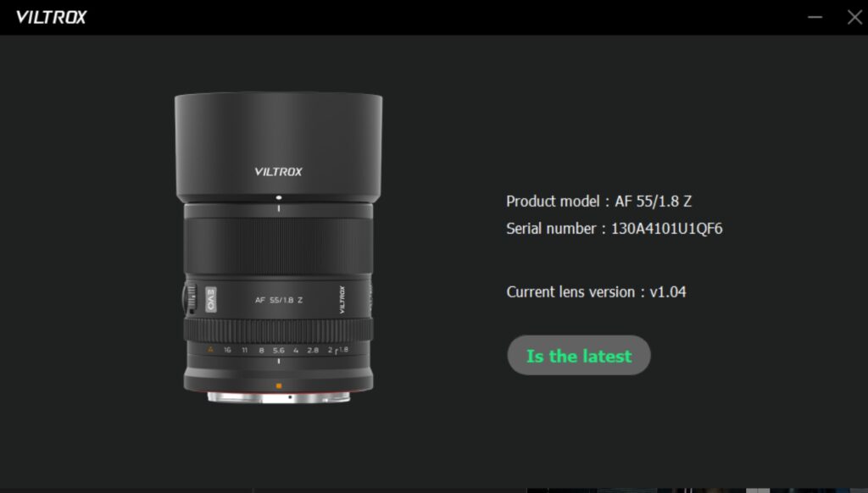Viewport: 868px width, 493px height.
Task: Click the 'Current lens version' label
Action: coord(570,292)
